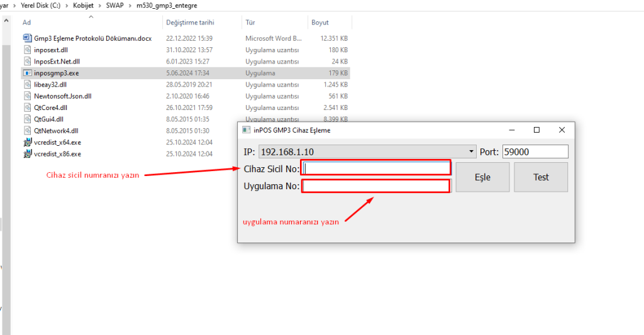Click the QtNetwork4.dll file icon
This screenshot has width=644, height=335.
coord(28,131)
